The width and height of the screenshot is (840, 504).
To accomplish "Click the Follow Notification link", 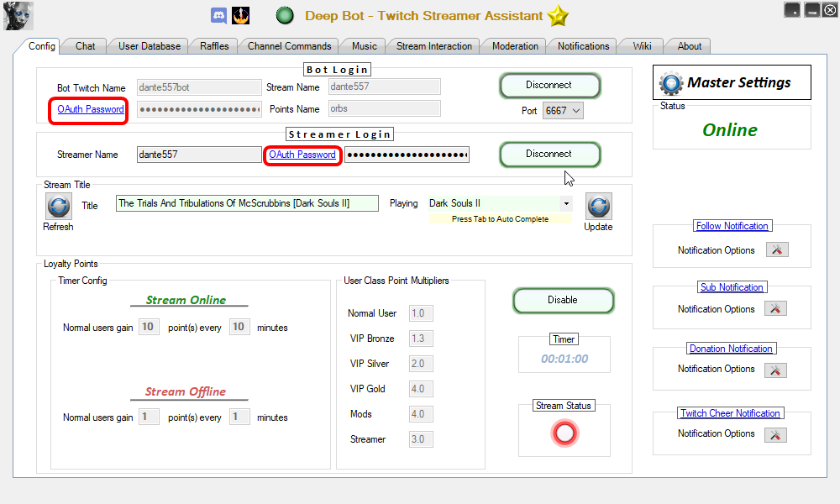I will 732,226.
